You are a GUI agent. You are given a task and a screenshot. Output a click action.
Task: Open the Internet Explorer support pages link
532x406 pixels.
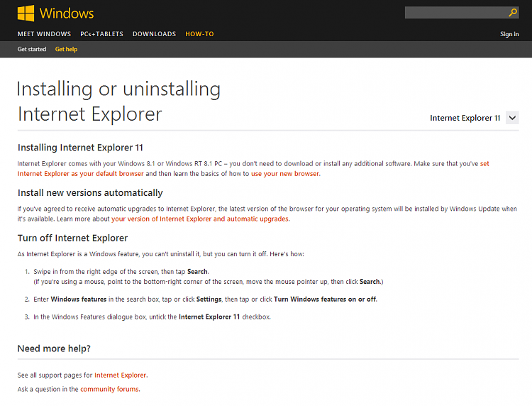(x=121, y=375)
